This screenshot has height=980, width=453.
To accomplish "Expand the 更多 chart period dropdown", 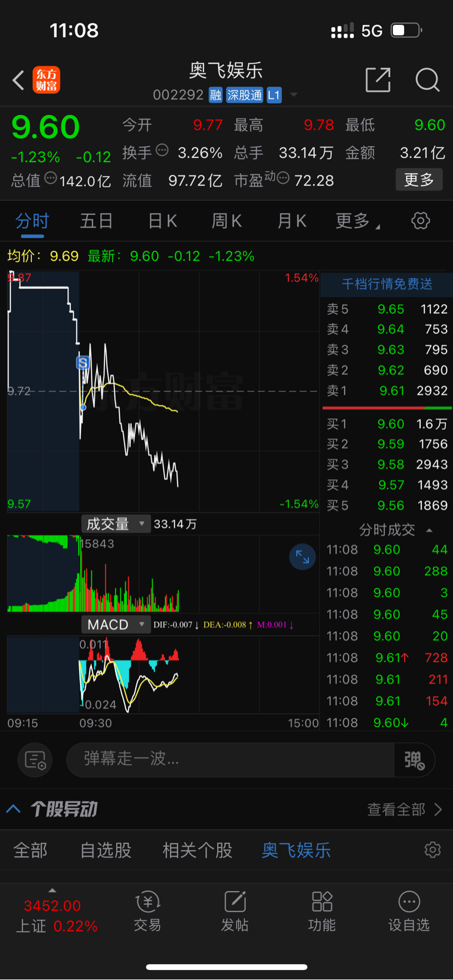I will [358, 221].
